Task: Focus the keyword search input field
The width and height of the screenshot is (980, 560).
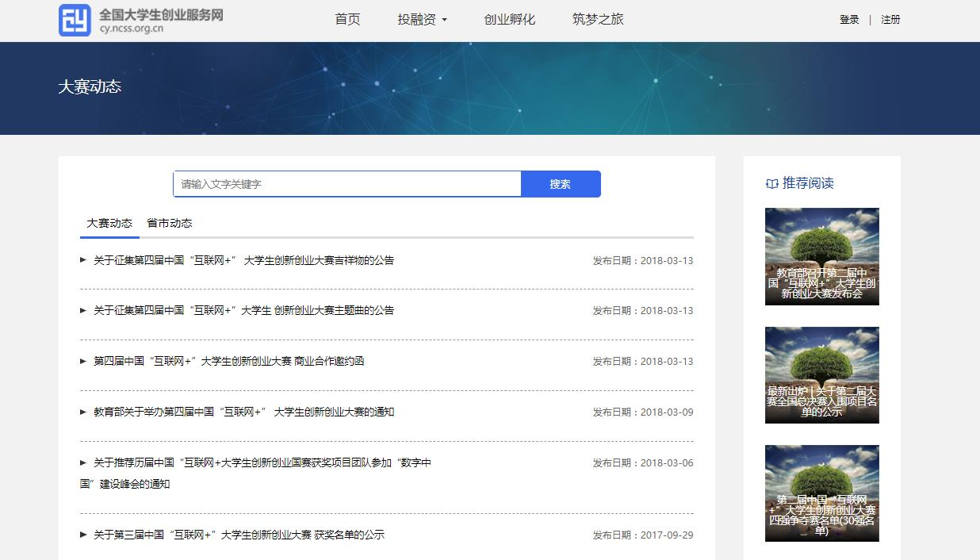Action: pos(347,184)
